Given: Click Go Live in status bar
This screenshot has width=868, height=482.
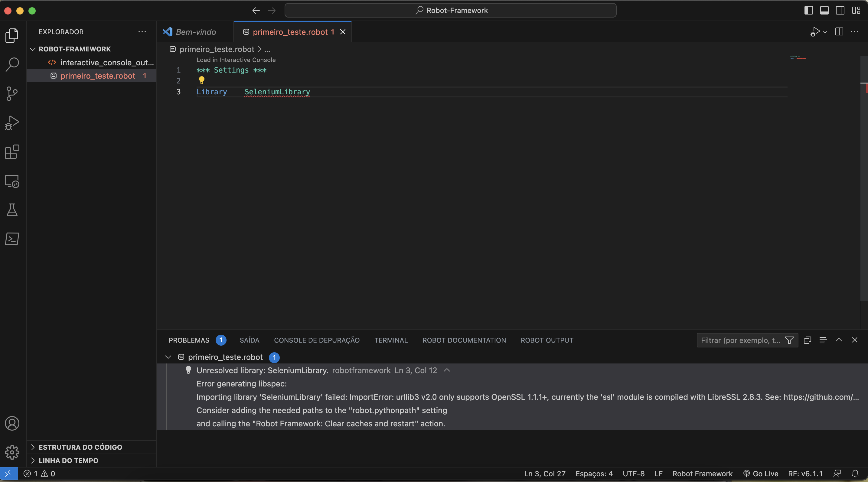Looking at the screenshot, I should [761, 474].
